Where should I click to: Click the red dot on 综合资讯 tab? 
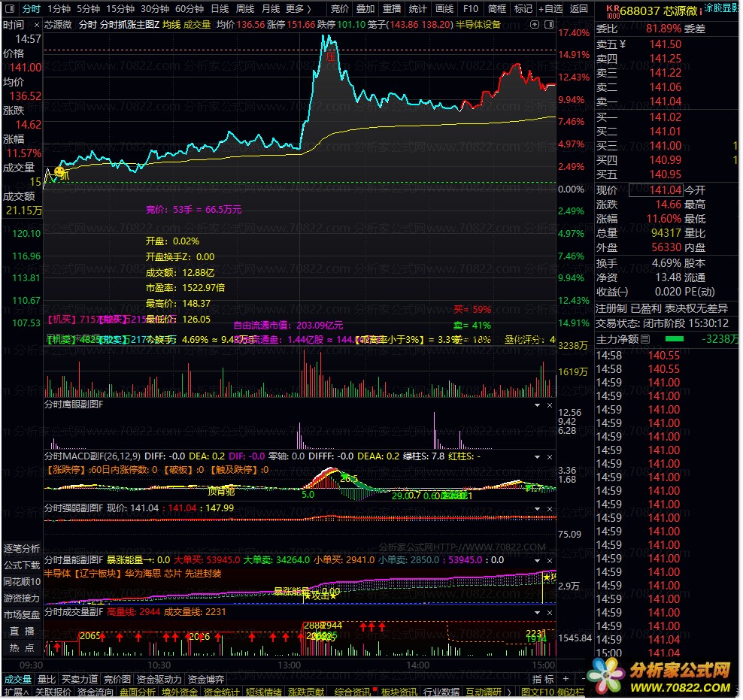pos(376,690)
